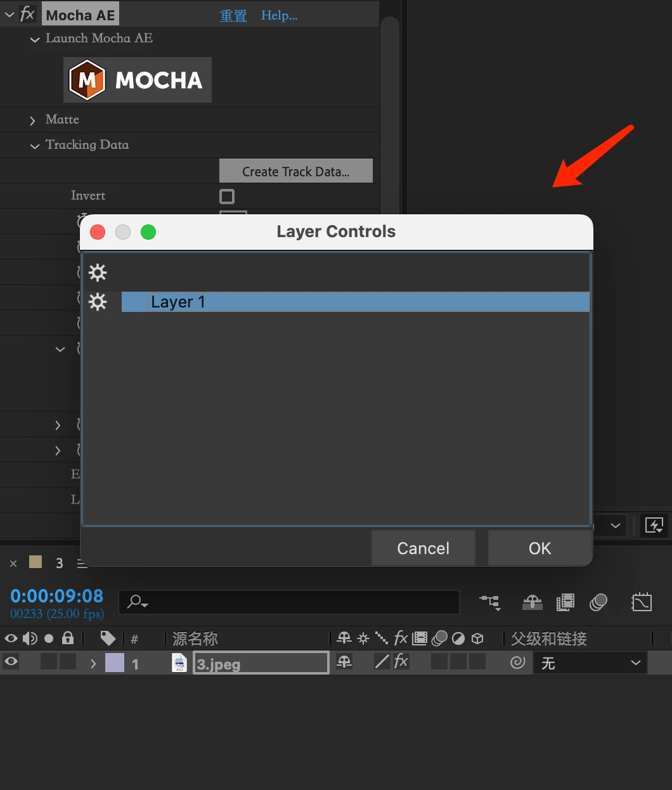The height and width of the screenshot is (790, 672).
Task: Open the composition 3 panel menu icon
Action: 82,563
